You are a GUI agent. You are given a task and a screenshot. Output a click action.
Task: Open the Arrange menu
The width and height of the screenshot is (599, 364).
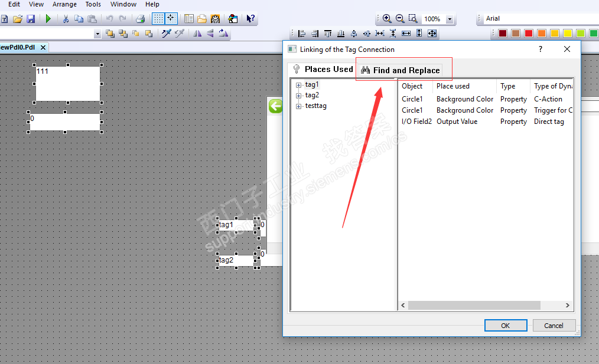click(x=64, y=4)
